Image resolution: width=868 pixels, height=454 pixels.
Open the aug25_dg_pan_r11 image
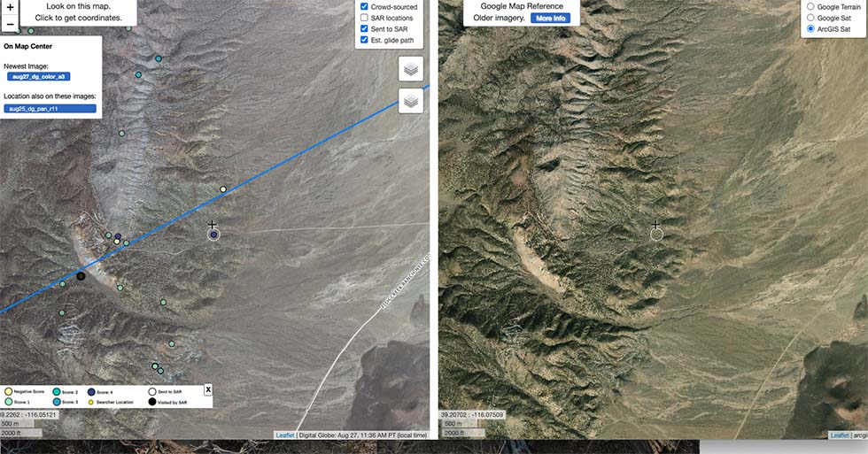pos(50,109)
